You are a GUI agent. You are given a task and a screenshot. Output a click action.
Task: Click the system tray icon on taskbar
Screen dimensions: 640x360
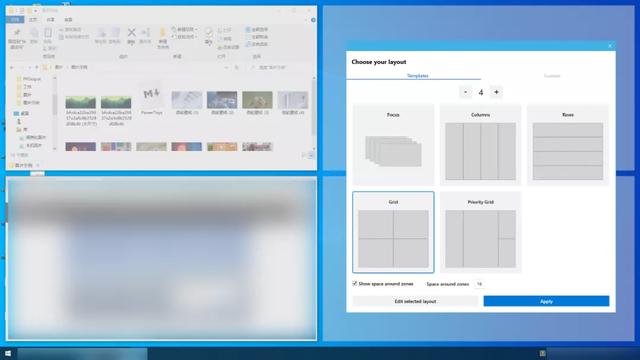tap(542, 353)
